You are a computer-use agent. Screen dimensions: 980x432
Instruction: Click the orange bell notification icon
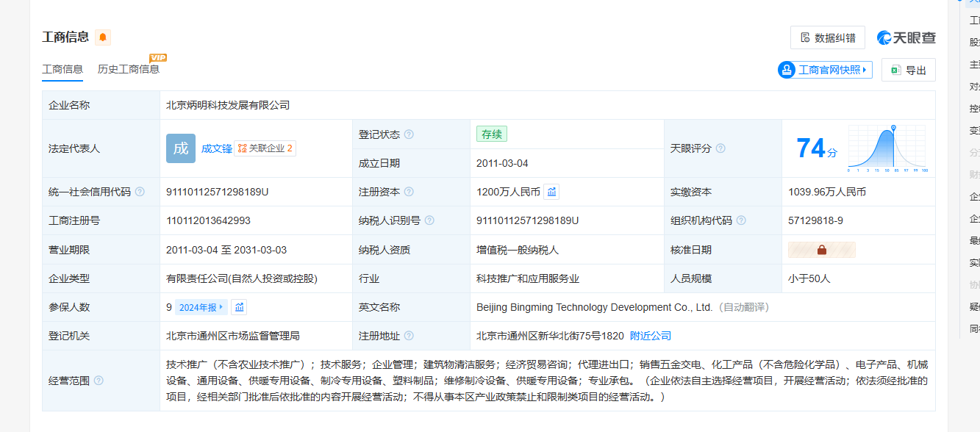[x=103, y=37]
